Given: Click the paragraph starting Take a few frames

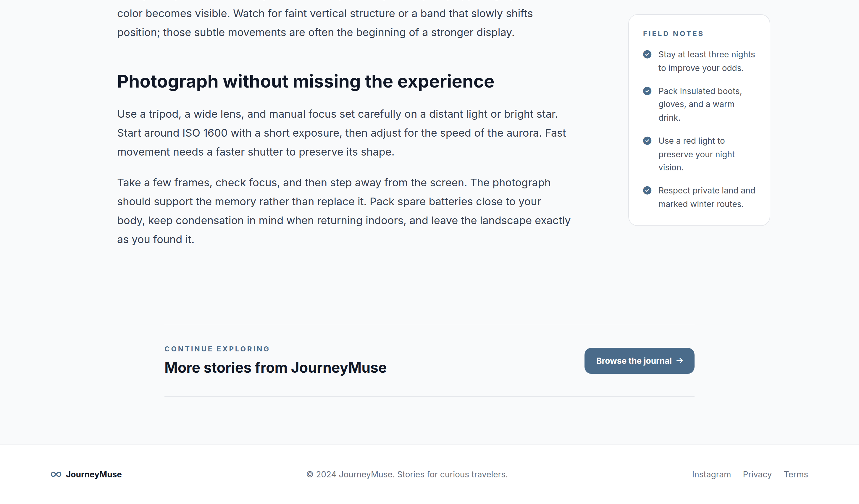Looking at the screenshot, I should click(344, 211).
